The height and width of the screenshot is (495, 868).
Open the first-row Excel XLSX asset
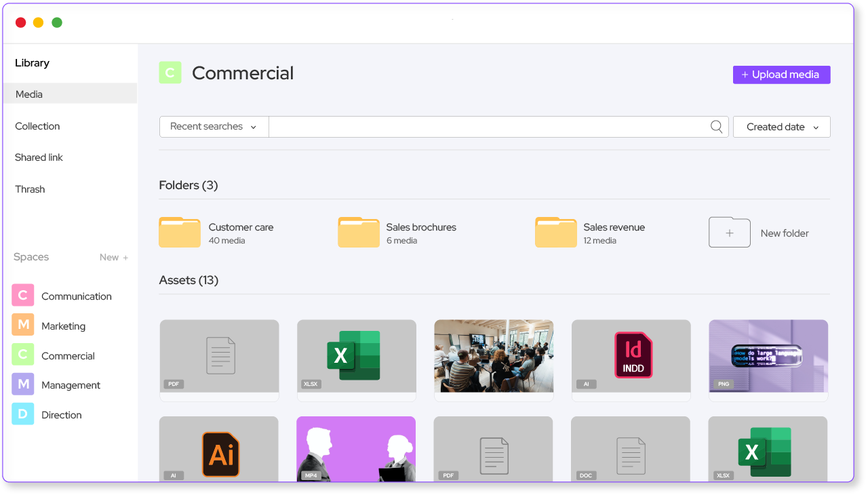[357, 360]
